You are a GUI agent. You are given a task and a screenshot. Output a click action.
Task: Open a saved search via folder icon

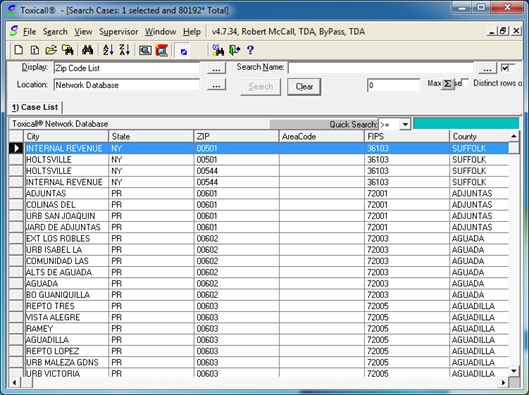tap(51, 50)
